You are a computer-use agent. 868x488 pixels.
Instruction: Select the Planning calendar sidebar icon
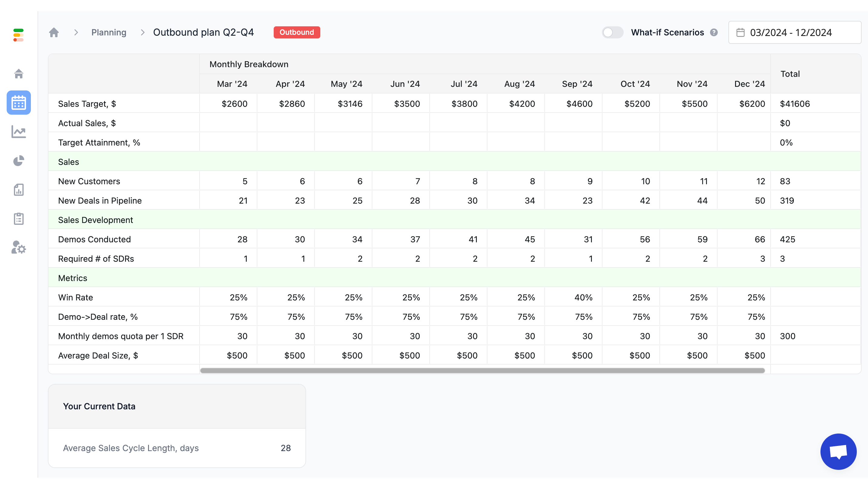(18, 102)
